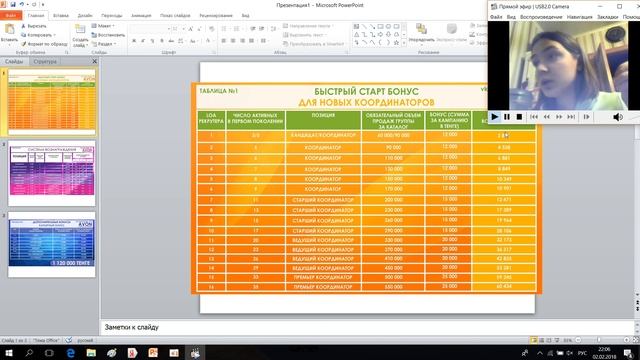The height and width of the screenshot is (360, 640).
Task: Click Copy (Копировать) in the clipboard group
Action: coord(38,35)
